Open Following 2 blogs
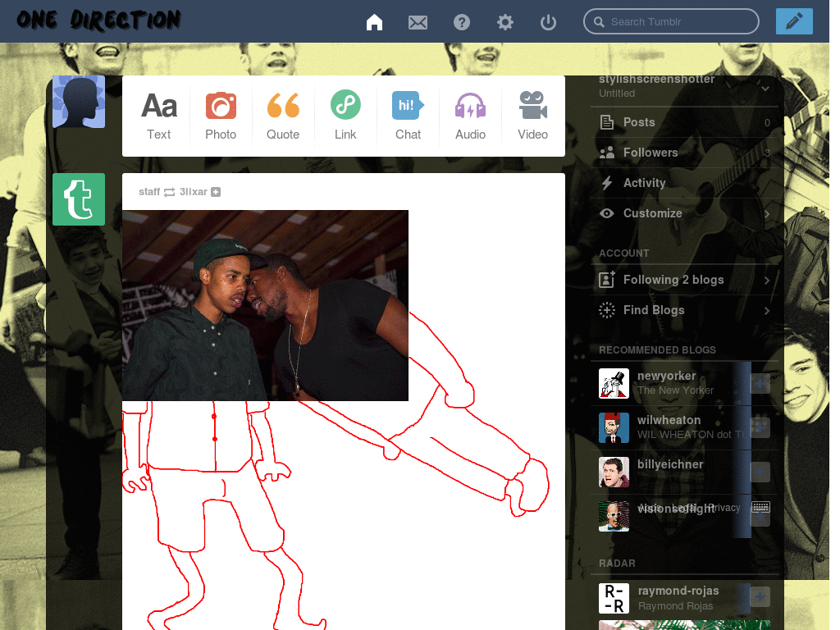Screen dimensions: 840x630 [685, 280]
